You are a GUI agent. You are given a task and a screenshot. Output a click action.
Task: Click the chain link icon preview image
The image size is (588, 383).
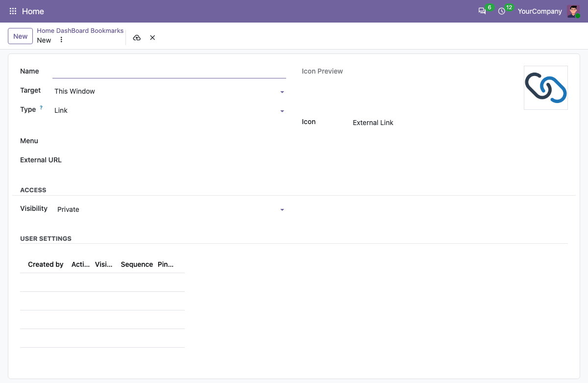click(x=545, y=88)
